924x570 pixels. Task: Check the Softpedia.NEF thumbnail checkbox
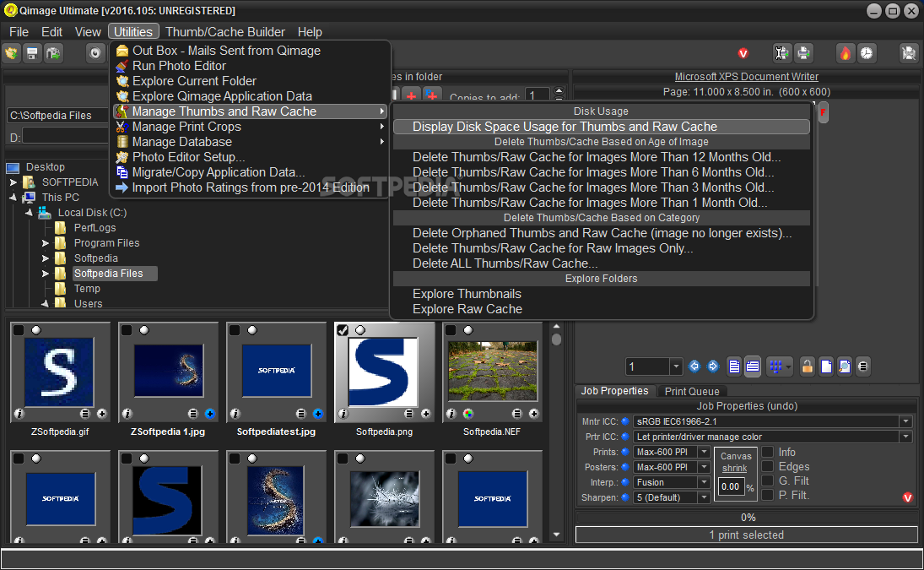(451, 330)
